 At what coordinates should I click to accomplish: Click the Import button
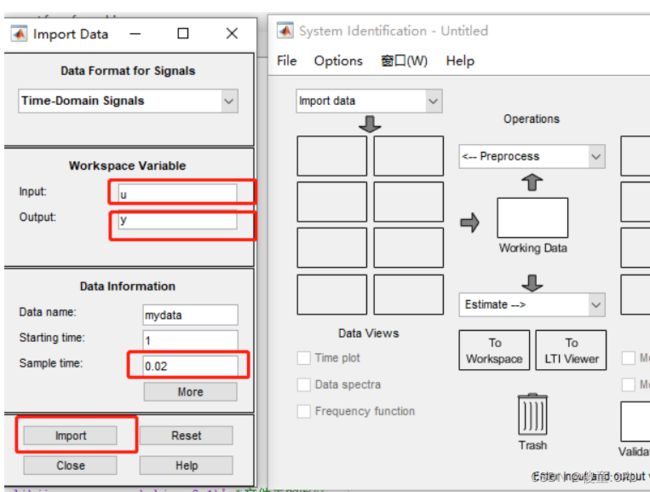tap(70, 436)
